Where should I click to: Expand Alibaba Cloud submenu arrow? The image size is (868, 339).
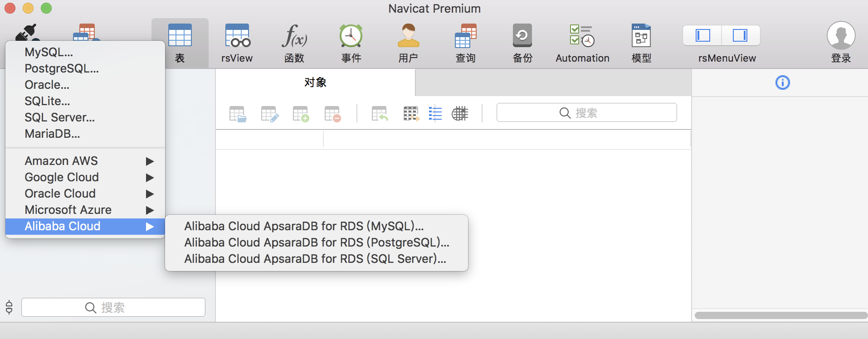pos(150,227)
